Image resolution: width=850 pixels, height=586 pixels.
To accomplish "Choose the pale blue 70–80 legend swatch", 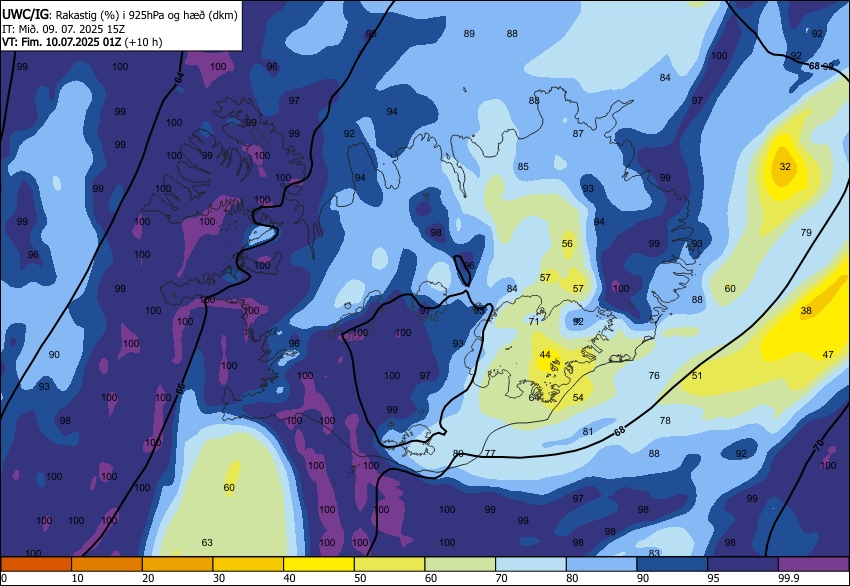I will [x=531, y=564].
